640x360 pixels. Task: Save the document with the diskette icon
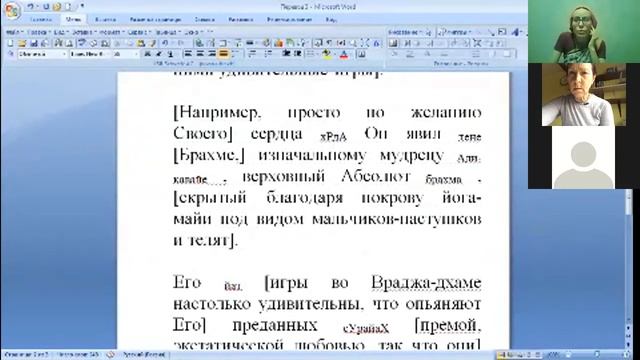point(33,43)
